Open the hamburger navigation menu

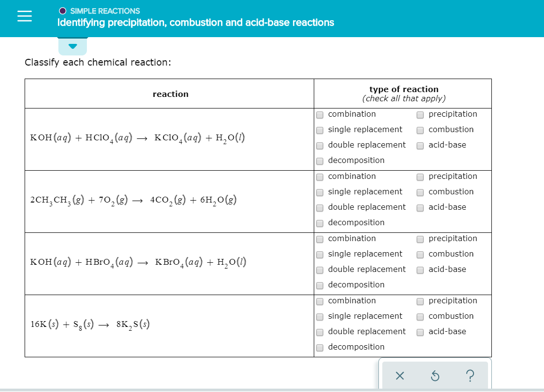24,16
